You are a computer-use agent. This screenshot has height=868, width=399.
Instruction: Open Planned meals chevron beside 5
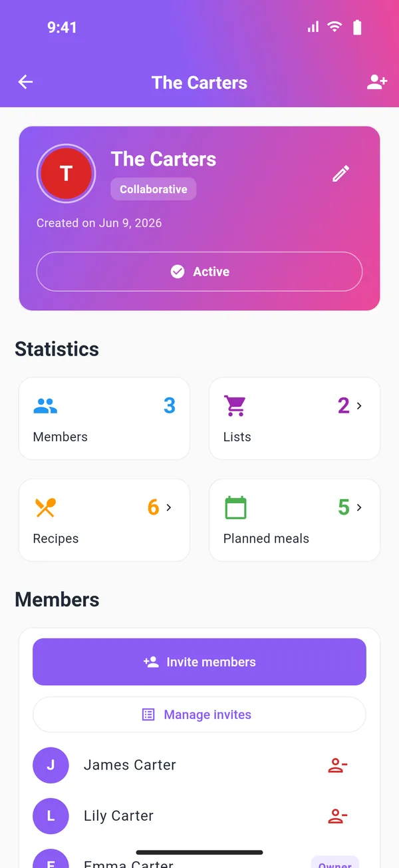(359, 507)
